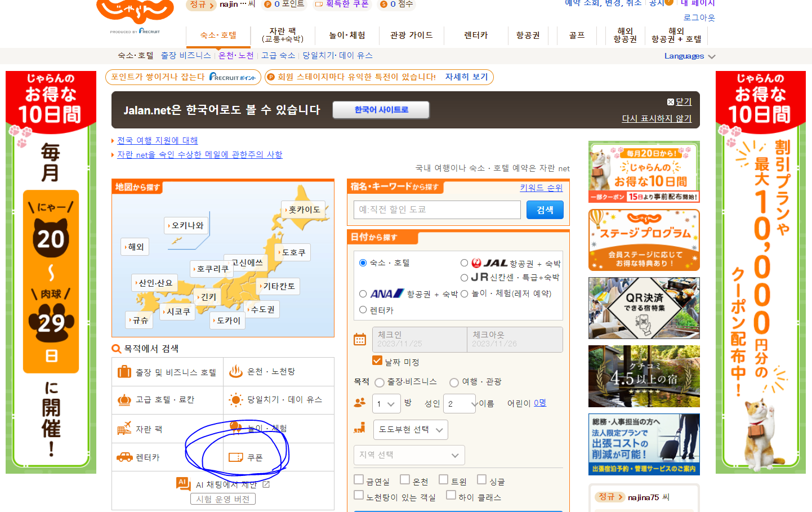
Task: Open the 체크아웃 date field
Action: click(x=515, y=339)
